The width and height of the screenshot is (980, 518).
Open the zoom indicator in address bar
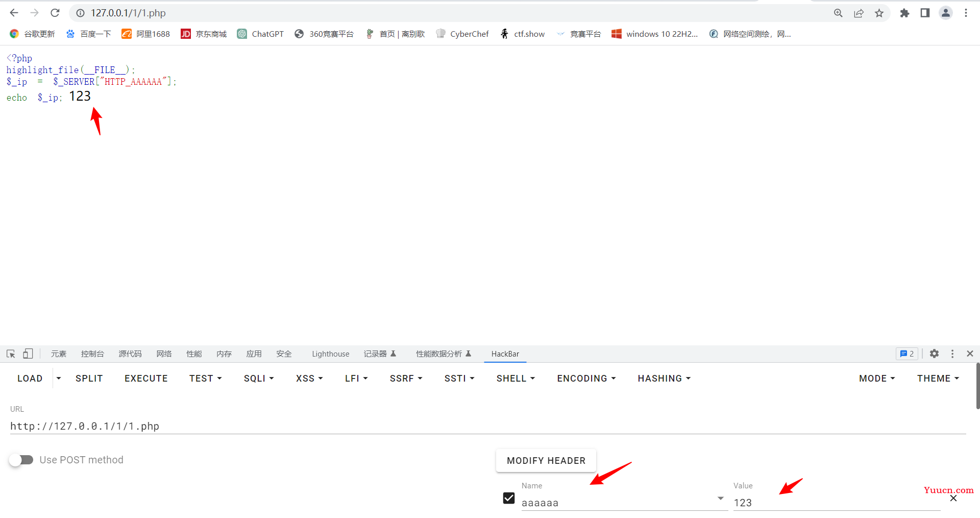pos(838,13)
